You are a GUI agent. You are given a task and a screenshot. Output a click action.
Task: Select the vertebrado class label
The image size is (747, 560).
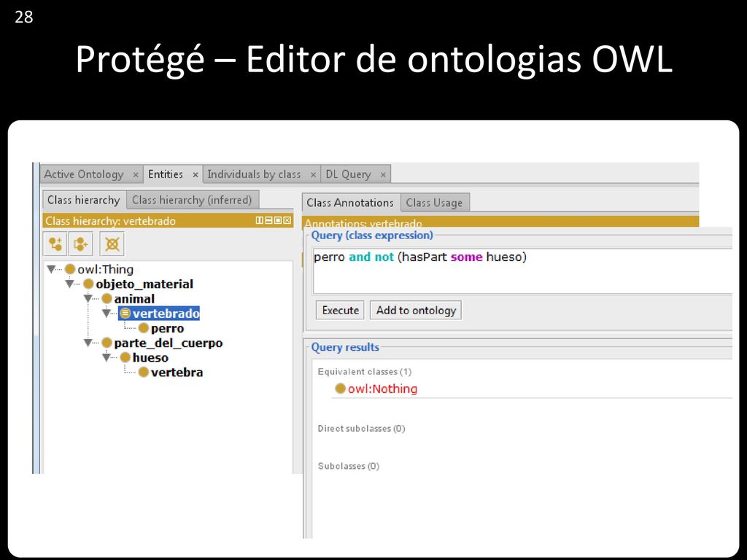(x=166, y=314)
